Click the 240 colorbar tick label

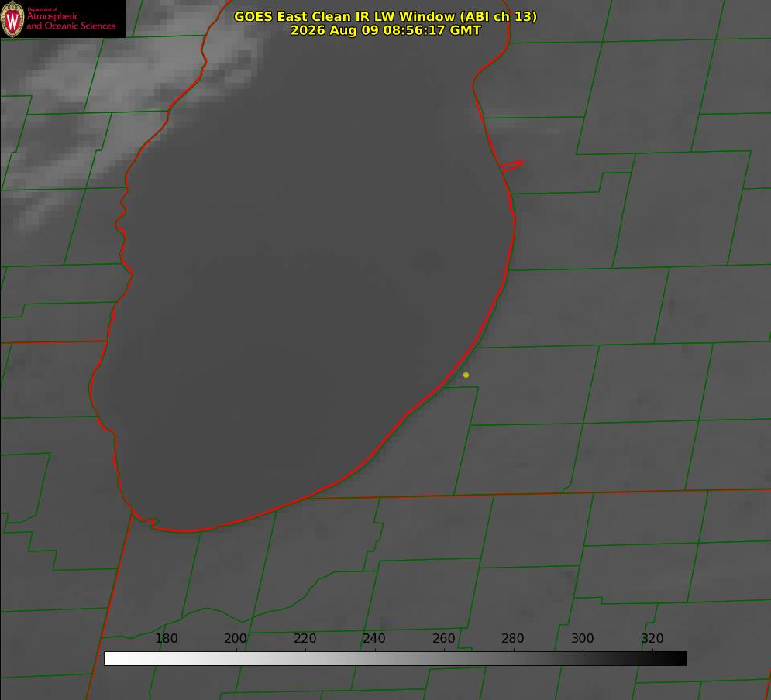[x=374, y=638]
